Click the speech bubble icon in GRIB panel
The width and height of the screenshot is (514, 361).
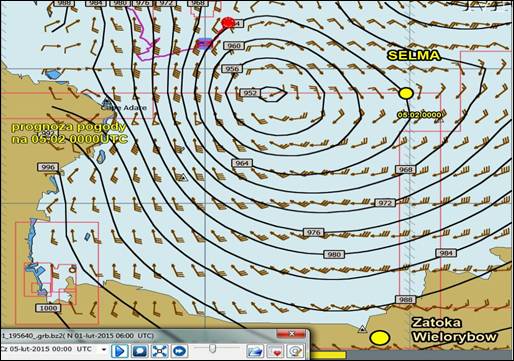click(x=140, y=351)
